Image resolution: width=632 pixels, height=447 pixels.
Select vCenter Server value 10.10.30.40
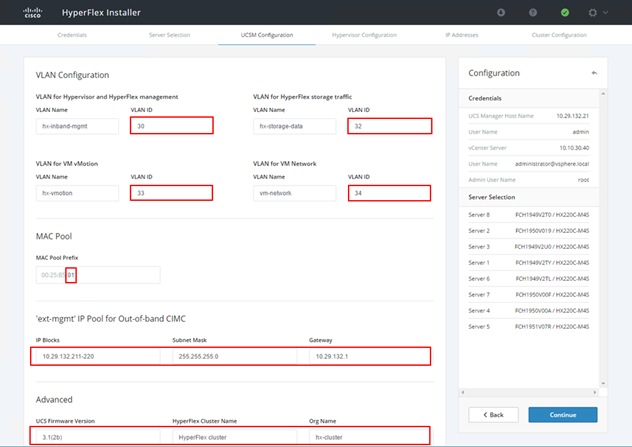tap(574, 148)
